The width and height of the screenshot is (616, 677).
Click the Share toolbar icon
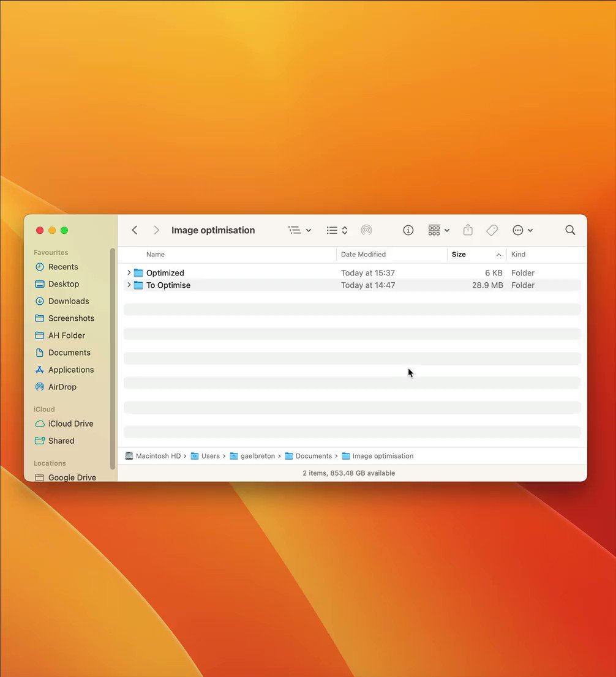coord(468,230)
